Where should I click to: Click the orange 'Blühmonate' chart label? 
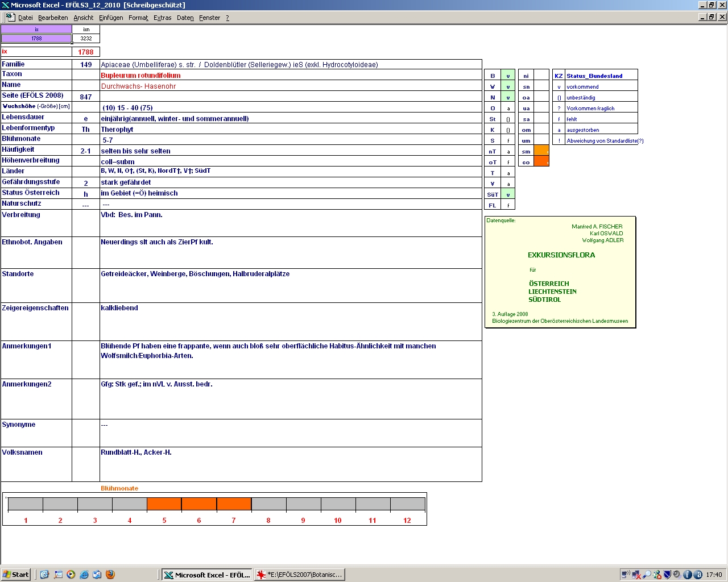[x=119, y=488]
